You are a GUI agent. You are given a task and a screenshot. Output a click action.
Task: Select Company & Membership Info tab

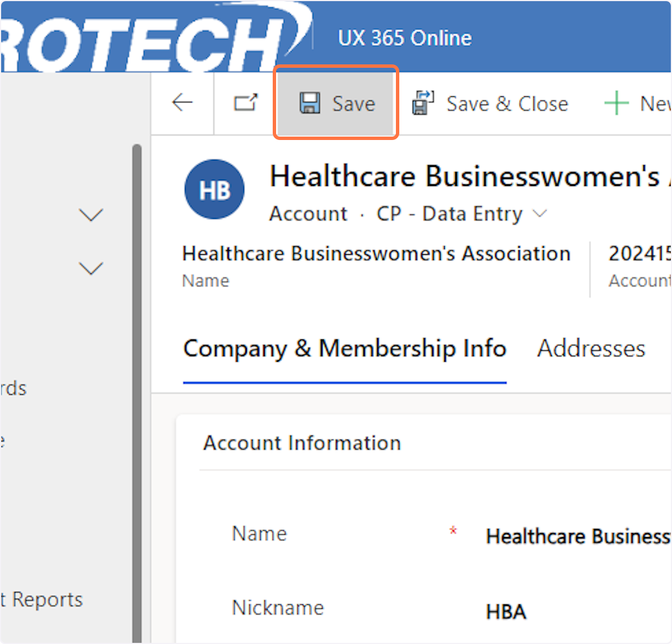[344, 349]
